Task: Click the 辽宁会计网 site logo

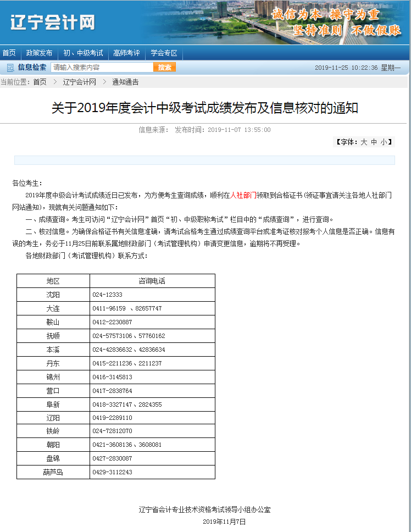Action: [x=53, y=23]
